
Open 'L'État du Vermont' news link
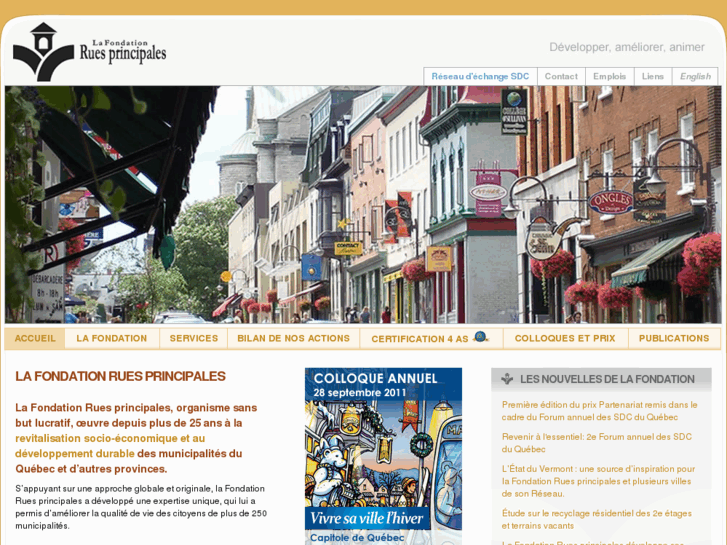tap(599, 481)
